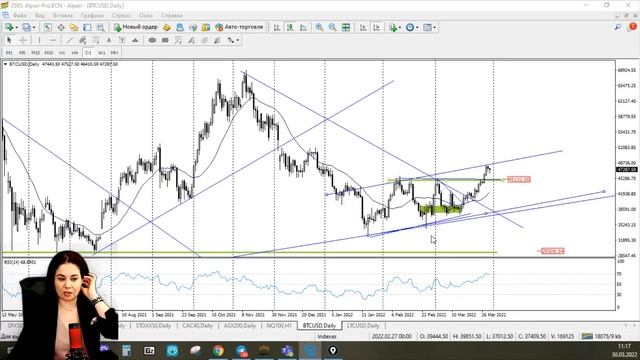
Task: Zoom in on the chart
Action: 319,27
